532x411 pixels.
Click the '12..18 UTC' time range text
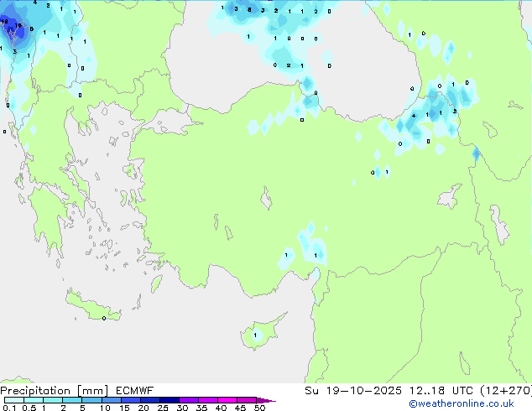(x=441, y=391)
